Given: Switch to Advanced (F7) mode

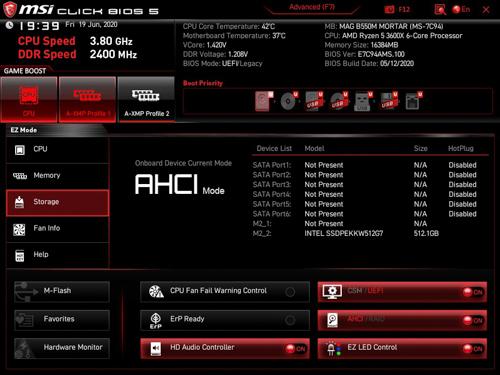Looking at the screenshot, I should point(312,7).
